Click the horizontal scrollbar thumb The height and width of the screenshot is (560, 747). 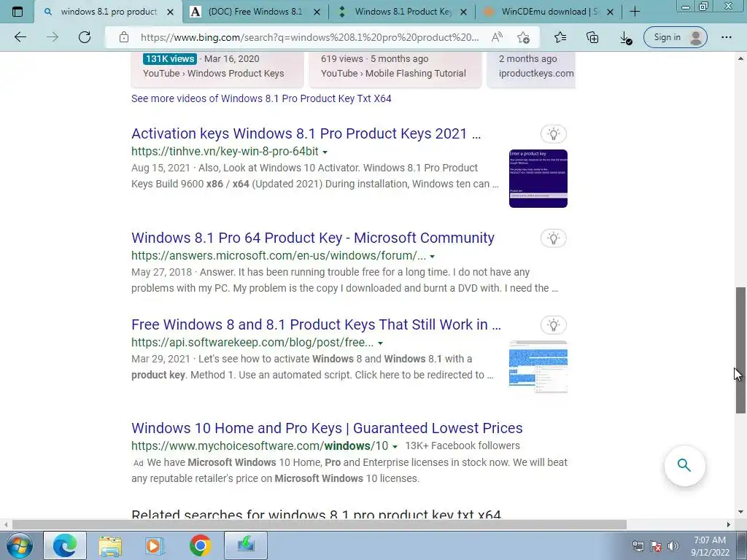click(320, 524)
